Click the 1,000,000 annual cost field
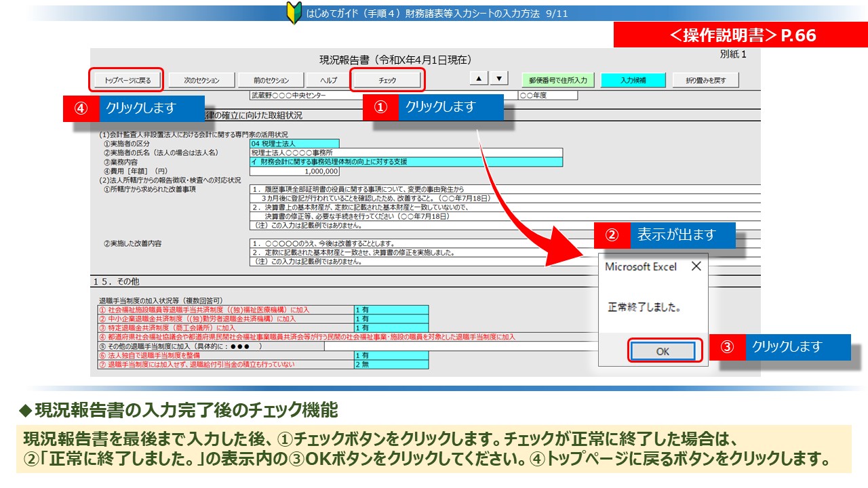868x488 pixels. click(x=294, y=171)
